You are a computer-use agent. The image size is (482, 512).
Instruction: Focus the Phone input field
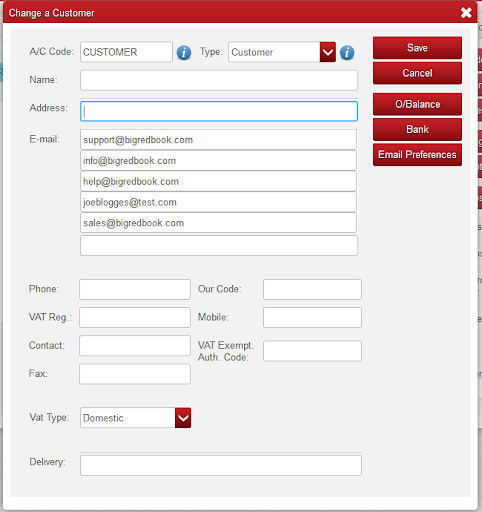(135, 289)
